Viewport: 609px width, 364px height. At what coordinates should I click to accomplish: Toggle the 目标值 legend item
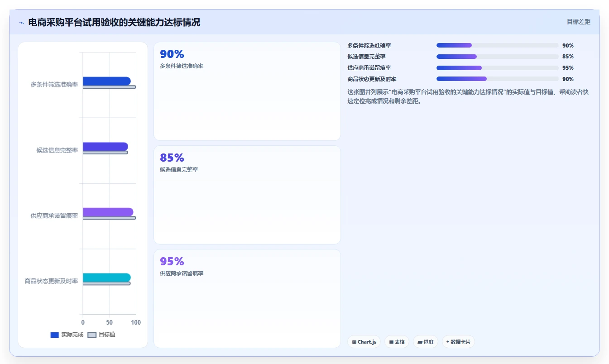point(101,335)
